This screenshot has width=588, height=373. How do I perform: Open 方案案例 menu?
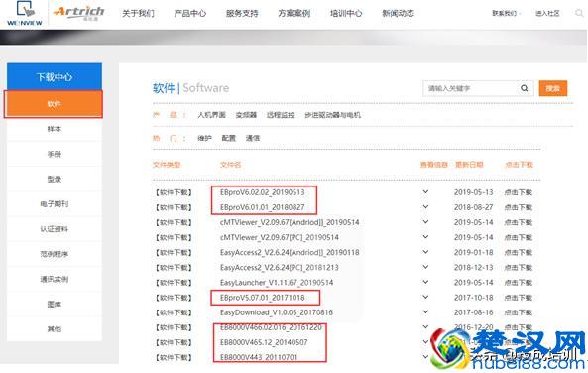pos(294,13)
